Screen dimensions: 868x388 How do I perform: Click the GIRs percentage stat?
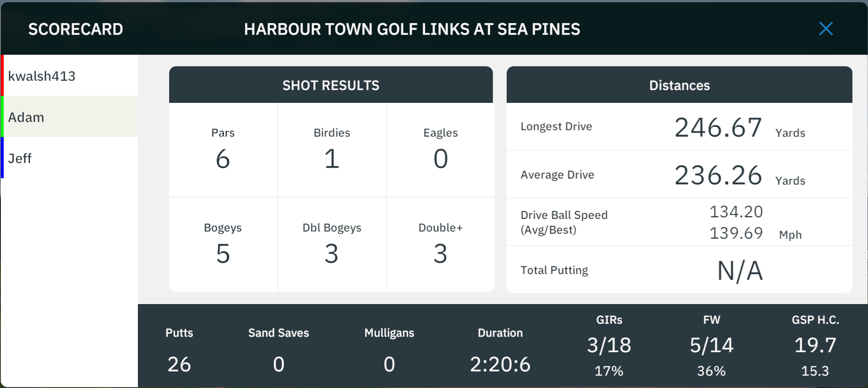(609, 371)
